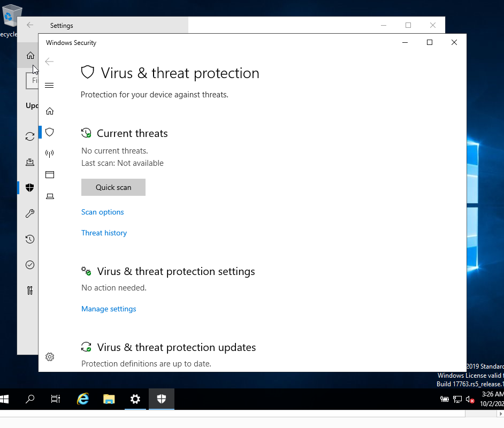Screen dimensions: 504x428
Task: Switch to Settings app on the taskbar
Action: (135, 399)
